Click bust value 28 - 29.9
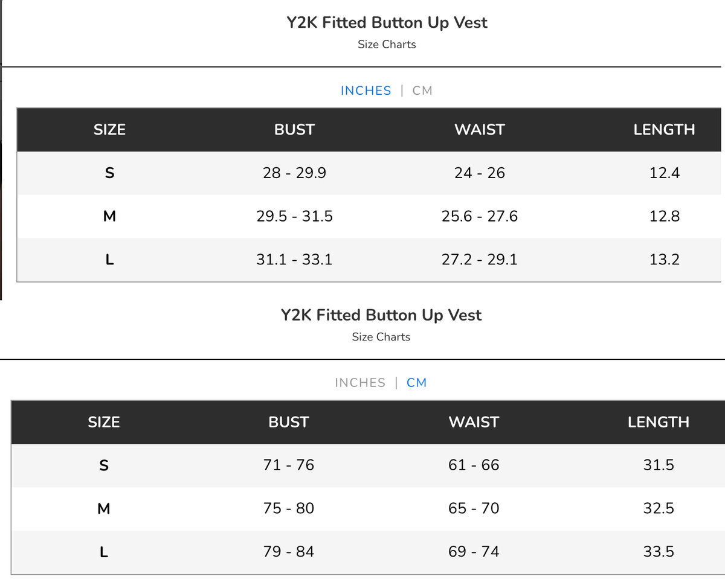Viewport: 725px width, 588px height. pyautogui.click(x=294, y=173)
